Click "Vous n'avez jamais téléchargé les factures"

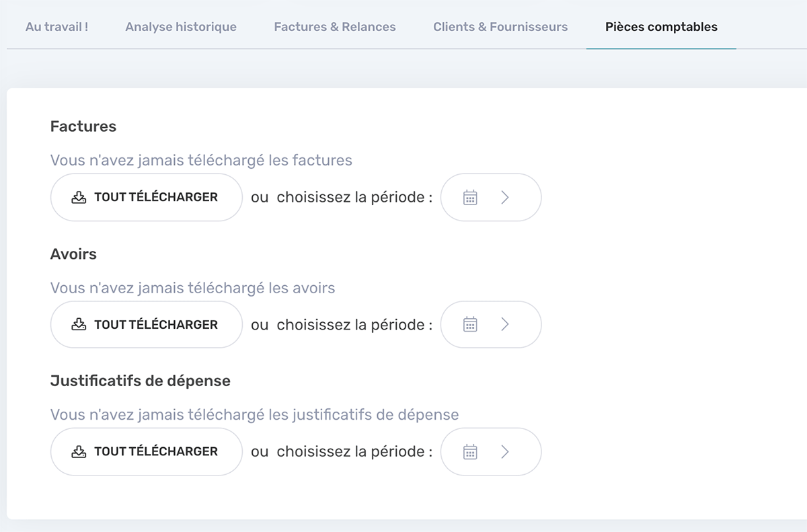click(201, 160)
